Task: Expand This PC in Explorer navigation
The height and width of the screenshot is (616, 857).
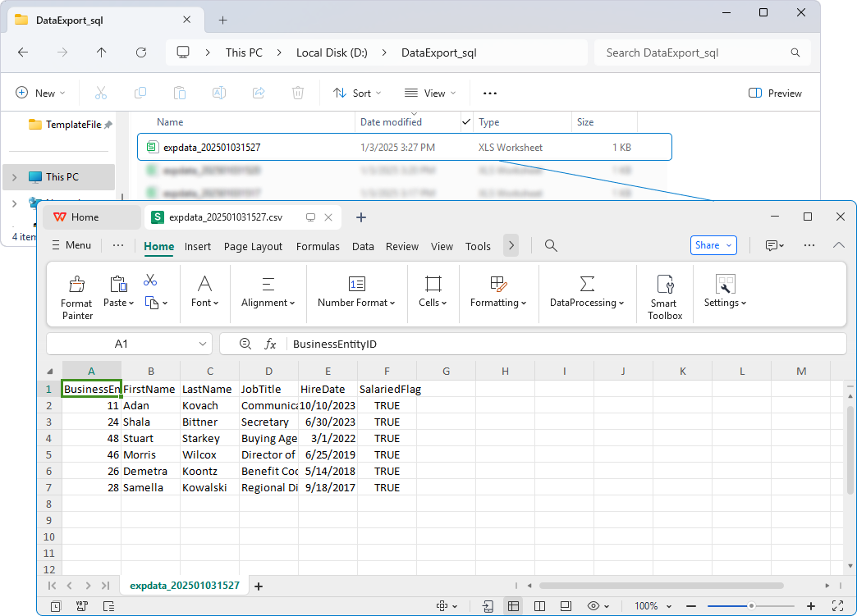Action: tap(15, 177)
